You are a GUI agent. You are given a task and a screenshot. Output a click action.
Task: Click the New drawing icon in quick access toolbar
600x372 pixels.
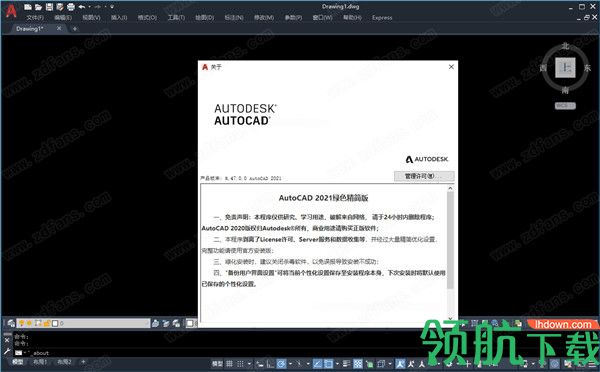click(28, 7)
